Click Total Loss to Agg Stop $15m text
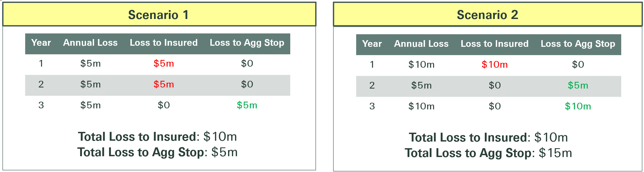 [x=489, y=153]
